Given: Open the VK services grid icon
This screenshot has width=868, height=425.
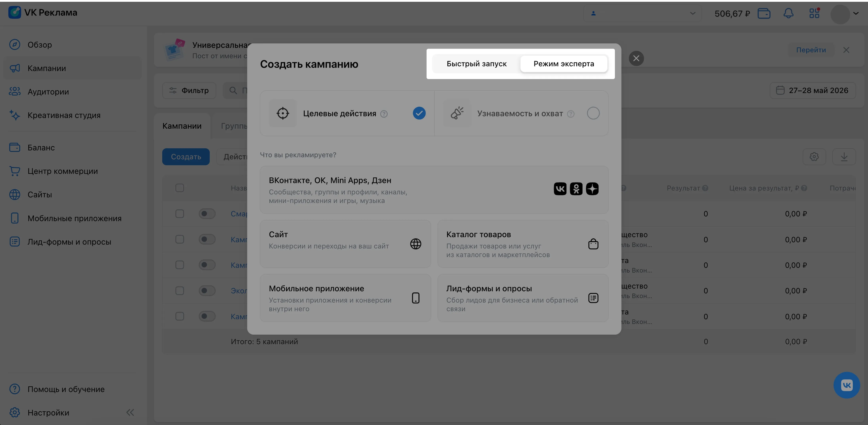Looking at the screenshot, I should tap(814, 13).
